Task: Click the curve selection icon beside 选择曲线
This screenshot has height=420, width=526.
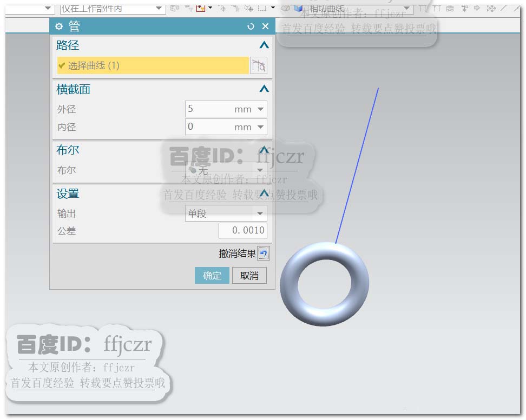Action: point(259,65)
